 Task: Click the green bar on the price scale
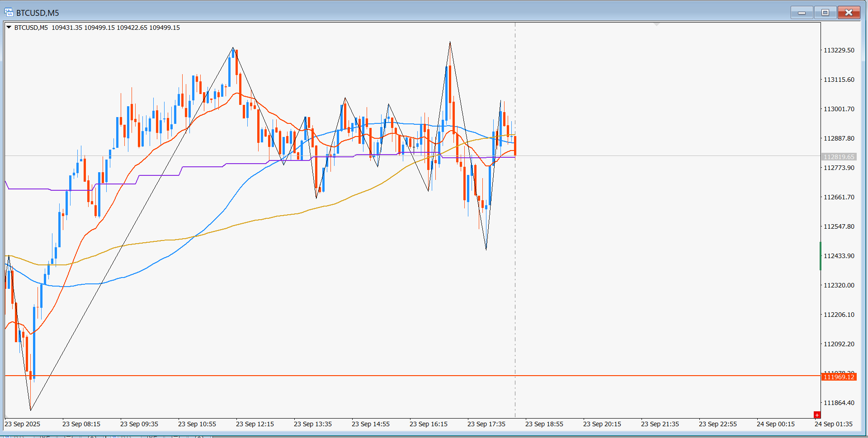coord(821,256)
